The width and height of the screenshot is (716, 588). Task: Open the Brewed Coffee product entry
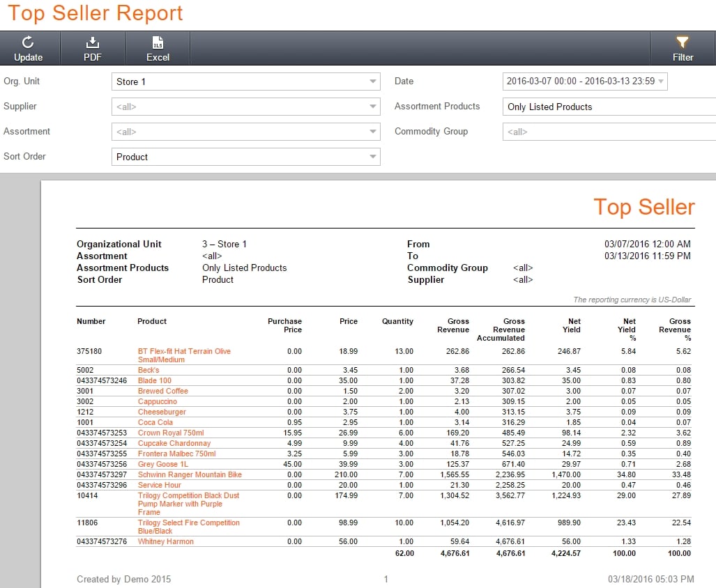[x=163, y=391]
